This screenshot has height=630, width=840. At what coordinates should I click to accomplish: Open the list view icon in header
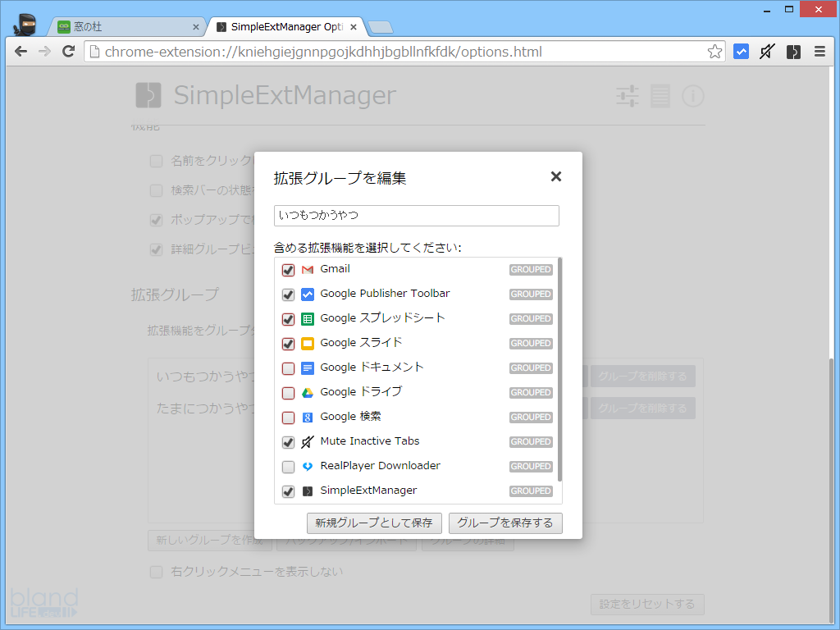[x=660, y=96]
